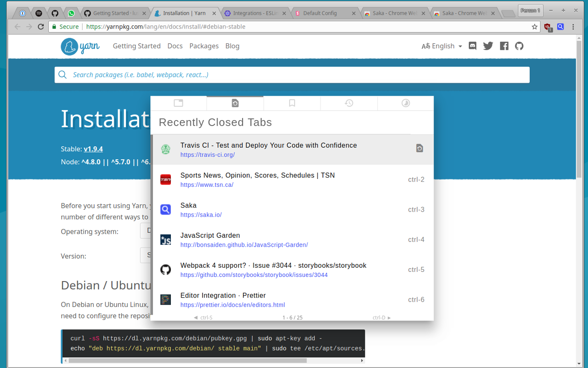Image resolution: width=588 pixels, height=368 pixels.
Task: Open the Version dropdown
Action: pos(146,255)
